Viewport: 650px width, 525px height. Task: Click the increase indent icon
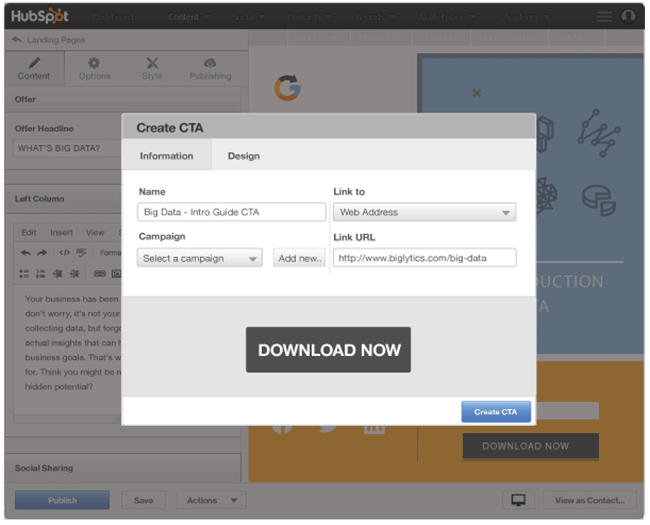74,274
